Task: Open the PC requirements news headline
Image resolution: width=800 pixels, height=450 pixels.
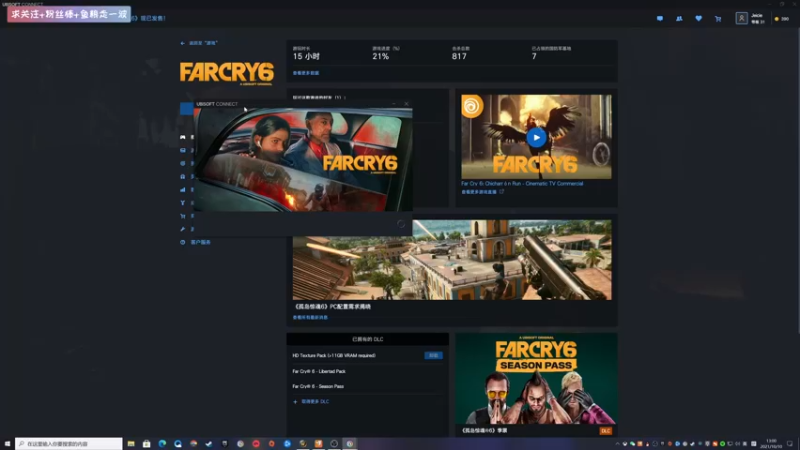Action: click(333, 307)
